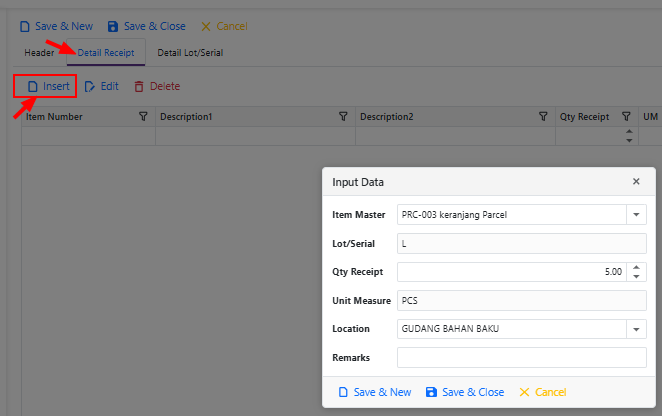Click the Delete button with trash icon

point(157,86)
